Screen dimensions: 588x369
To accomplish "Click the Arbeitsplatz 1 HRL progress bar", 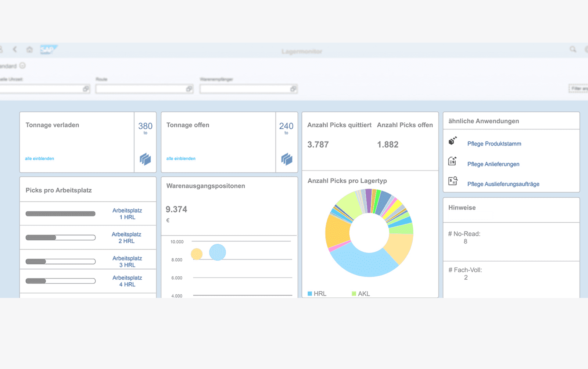I will coord(61,214).
